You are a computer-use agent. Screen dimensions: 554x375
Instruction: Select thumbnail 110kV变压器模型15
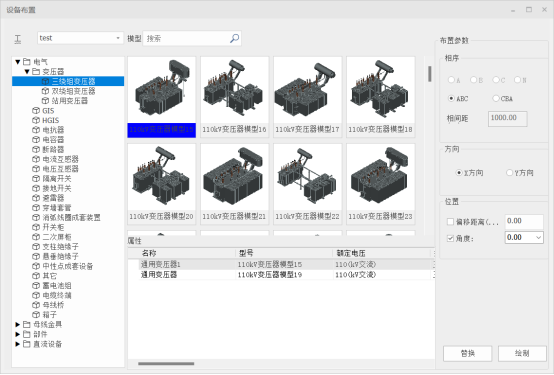point(162,97)
